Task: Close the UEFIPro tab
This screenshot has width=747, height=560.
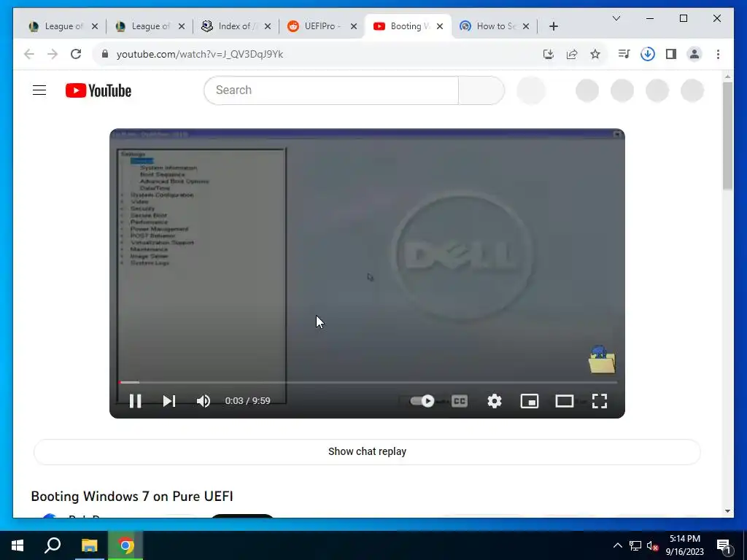Action: point(354,26)
